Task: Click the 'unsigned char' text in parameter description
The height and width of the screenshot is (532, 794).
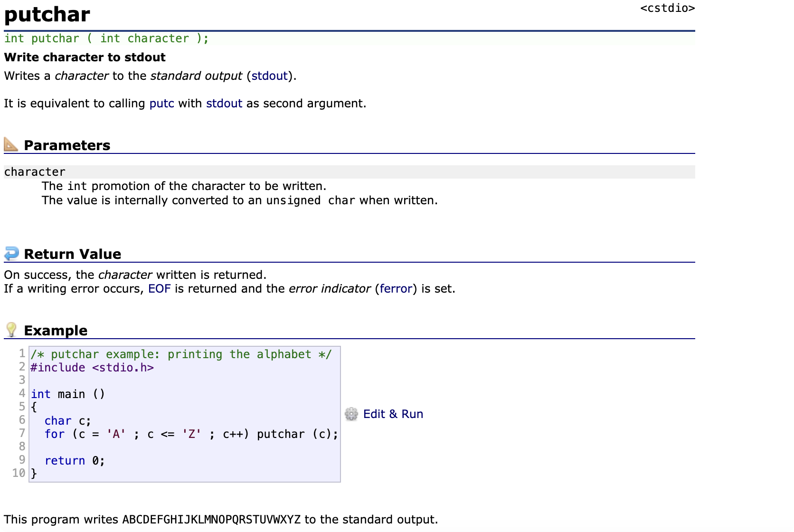Action: (310, 200)
